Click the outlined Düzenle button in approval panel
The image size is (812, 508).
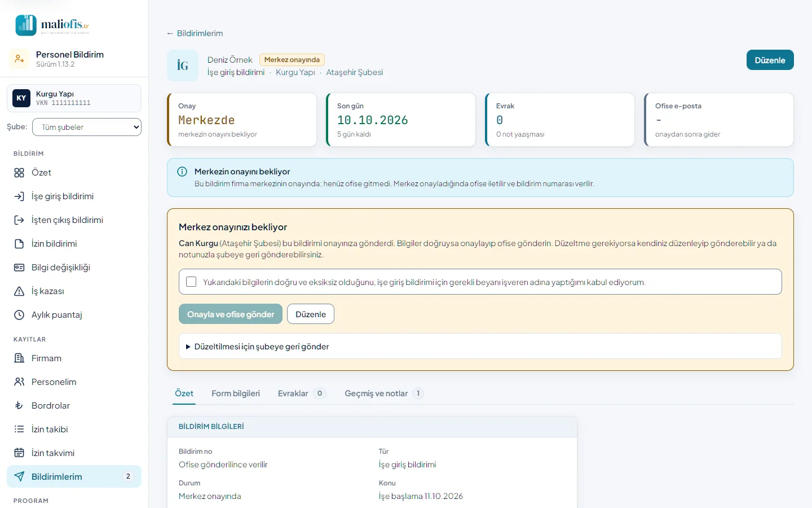311,314
